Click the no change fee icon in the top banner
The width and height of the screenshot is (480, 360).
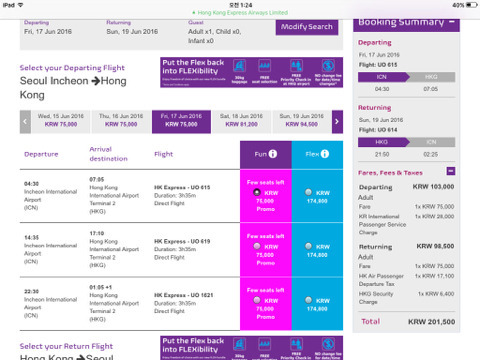click(328, 66)
